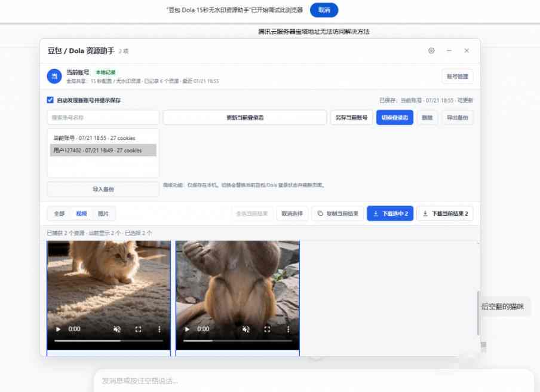Image resolution: width=540 pixels, height=392 pixels.
Task: Click download icon on 下载当前结果 2 button
Action: [x=425, y=213]
